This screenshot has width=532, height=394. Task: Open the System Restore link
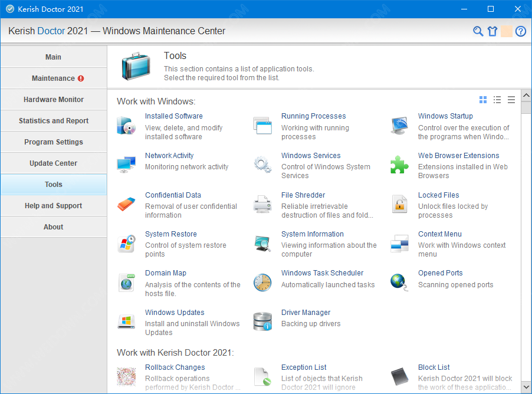[x=171, y=234]
